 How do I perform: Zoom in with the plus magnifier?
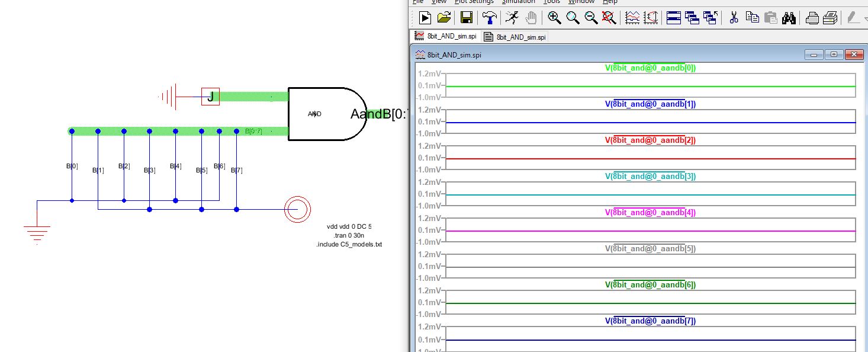pos(554,18)
